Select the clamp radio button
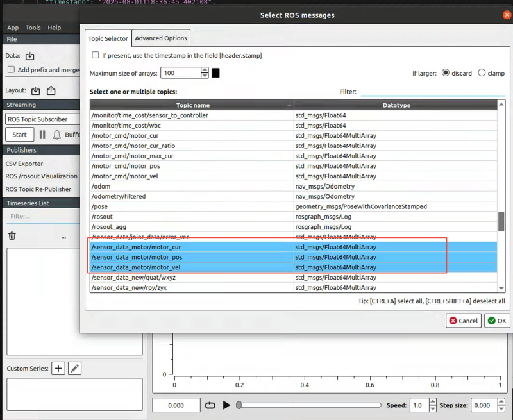Image resolution: width=513 pixels, height=420 pixels. (x=482, y=73)
